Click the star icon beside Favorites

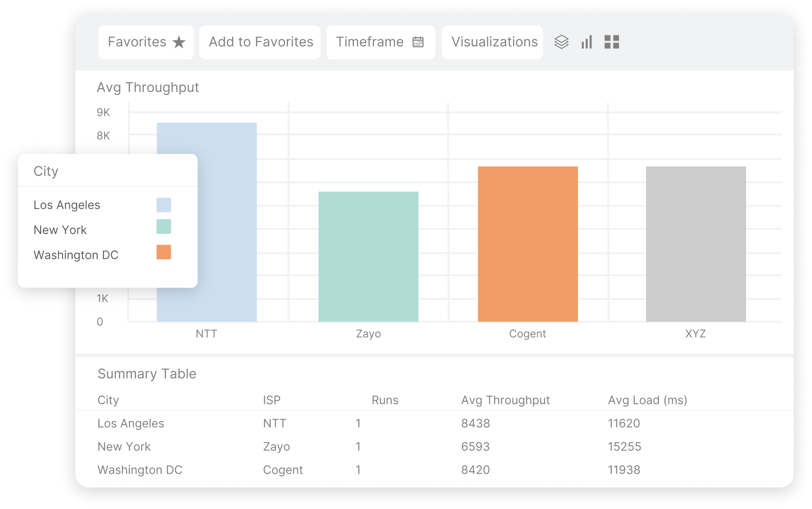click(x=179, y=42)
